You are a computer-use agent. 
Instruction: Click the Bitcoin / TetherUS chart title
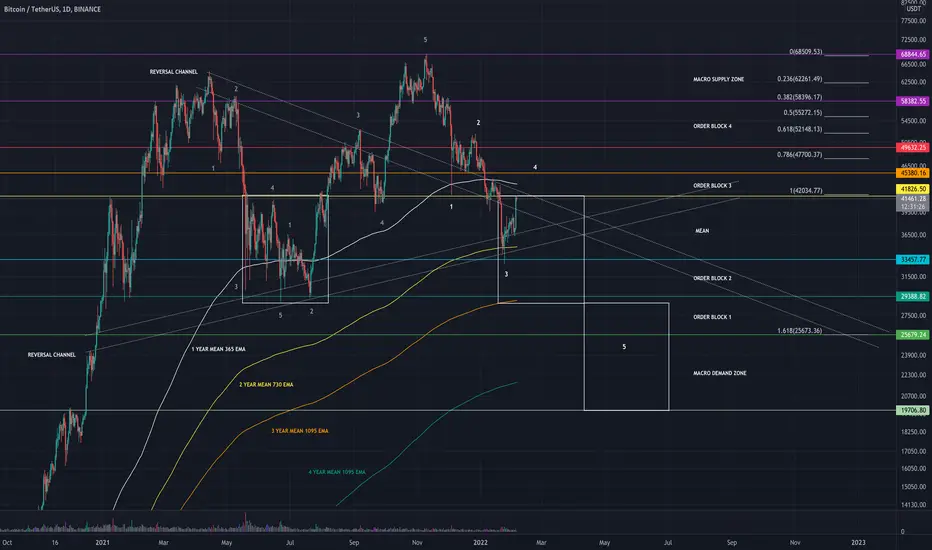(x=52, y=10)
